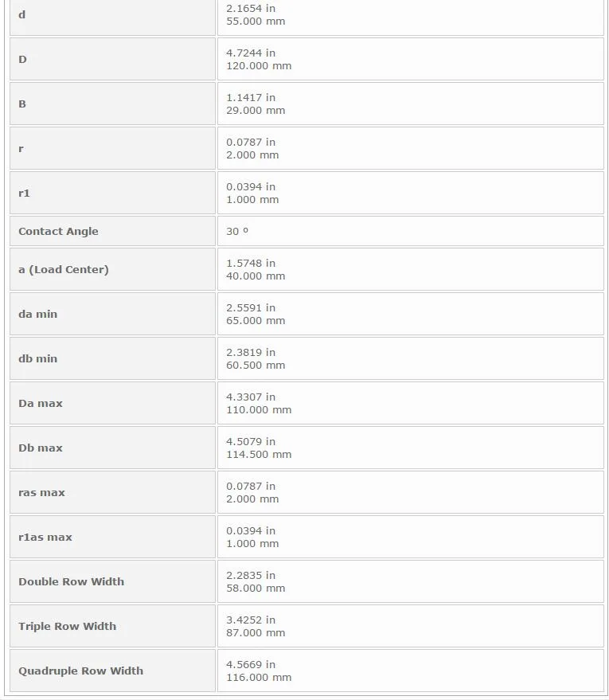
Task: Click the 'ras max' label cell
Action: (x=112, y=492)
